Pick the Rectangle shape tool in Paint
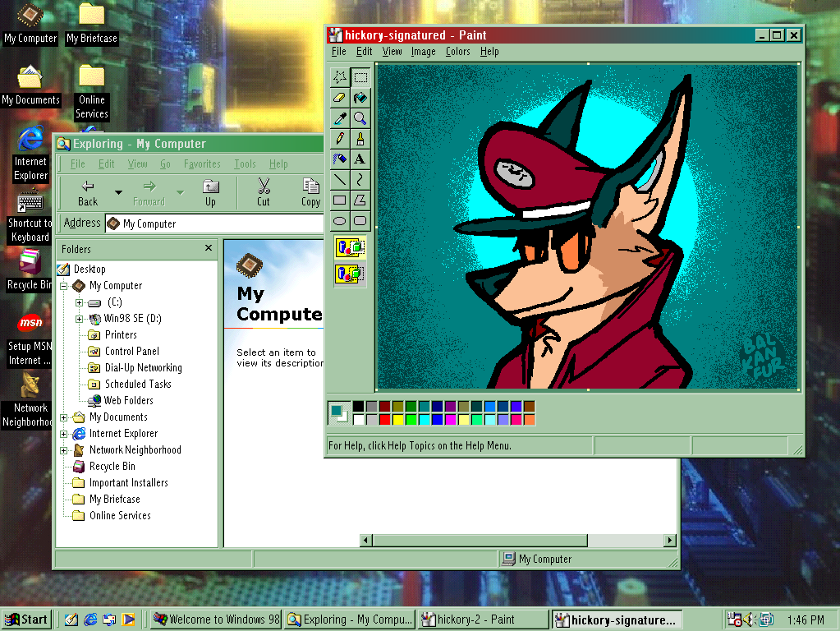Screen dimensions: 840x631 pyautogui.click(x=340, y=200)
